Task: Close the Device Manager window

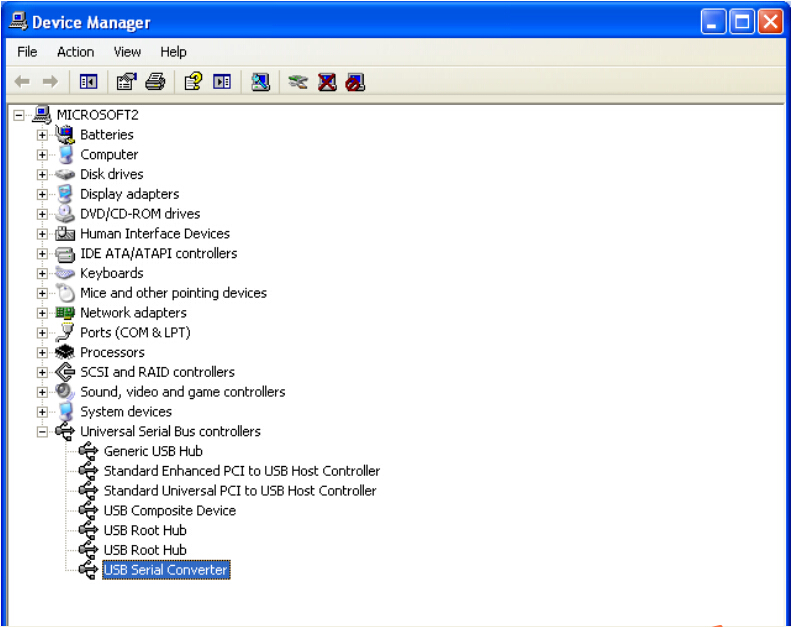Action: (770, 22)
